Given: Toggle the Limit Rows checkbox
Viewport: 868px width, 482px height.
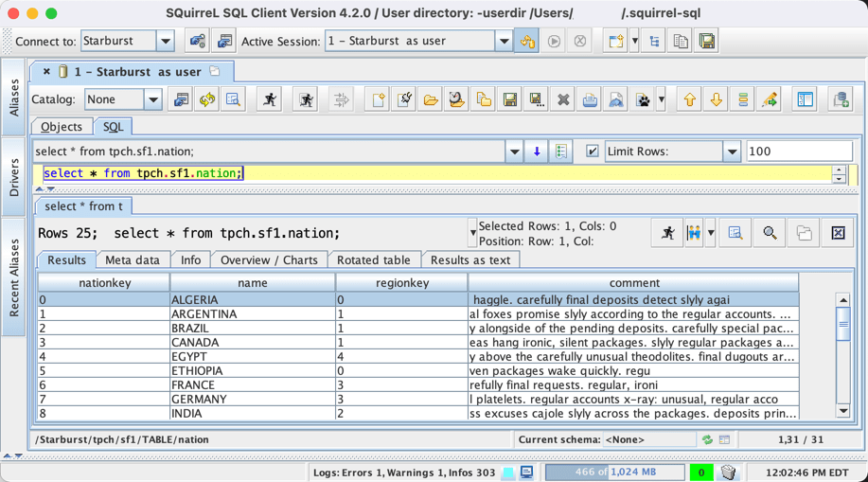Looking at the screenshot, I should [x=592, y=152].
